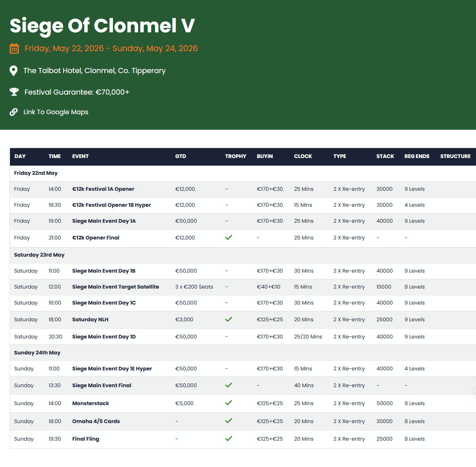Image resolution: width=476 pixels, height=467 pixels.
Task: Open the Link To Google Maps
Action: (56, 112)
